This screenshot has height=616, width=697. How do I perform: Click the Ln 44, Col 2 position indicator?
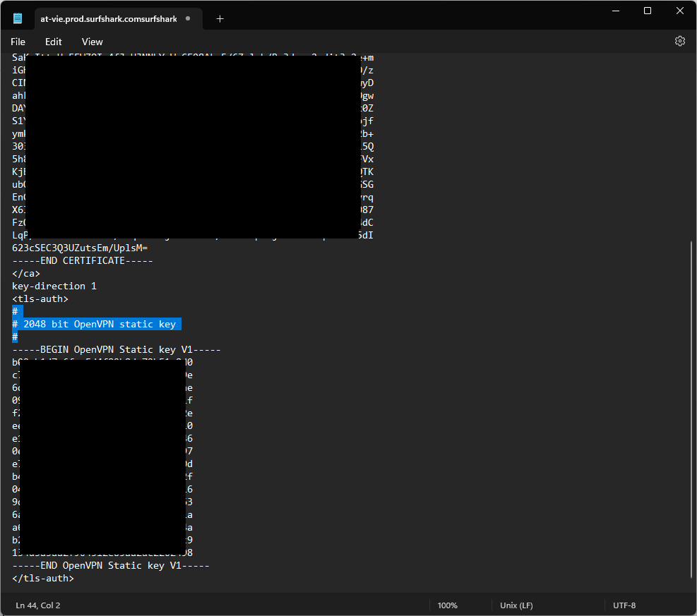tap(38, 605)
